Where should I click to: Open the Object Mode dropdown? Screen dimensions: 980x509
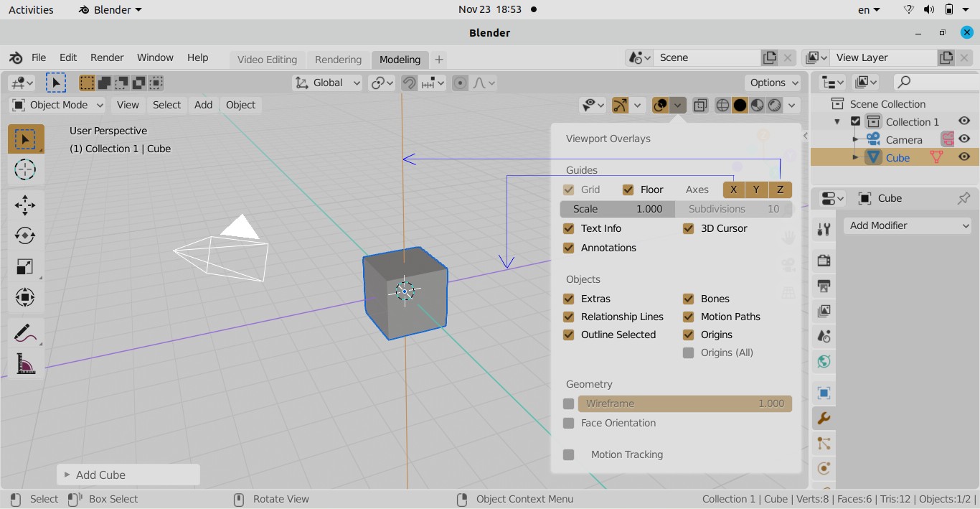coord(58,105)
